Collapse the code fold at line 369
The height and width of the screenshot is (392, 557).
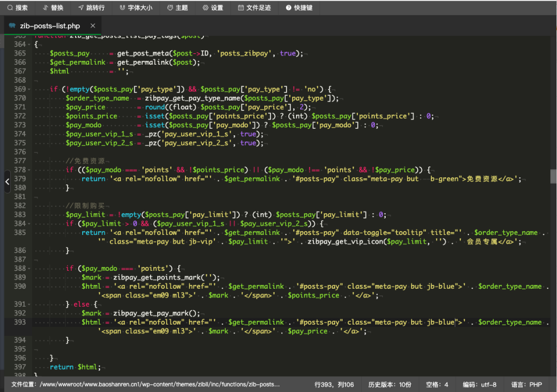(29, 90)
